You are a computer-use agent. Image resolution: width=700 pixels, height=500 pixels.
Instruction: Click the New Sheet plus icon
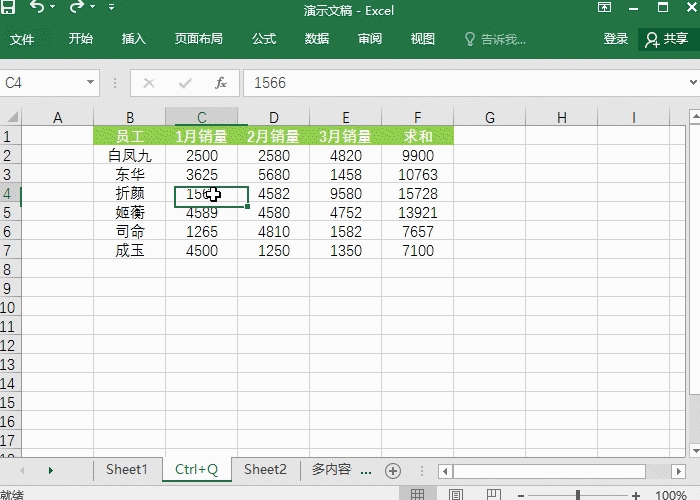click(393, 471)
